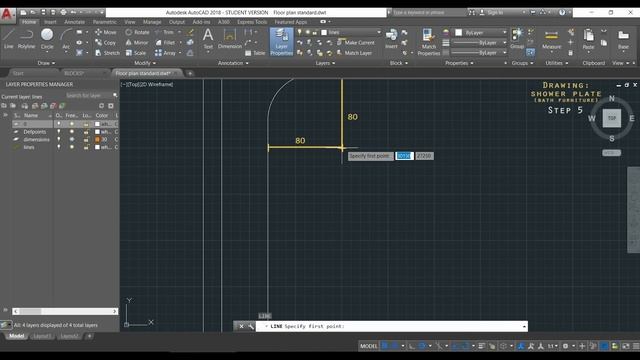Image resolution: width=640 pixels, height=360 pixels.
Task: Open the Insert ribbon tab
Action: pyautogui.click(x=50, y=22)
